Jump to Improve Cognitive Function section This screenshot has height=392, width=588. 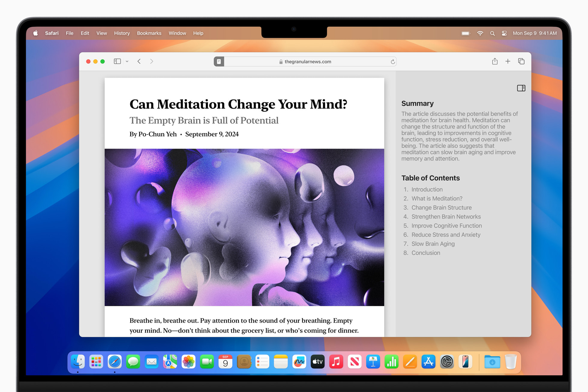(x=446, y=225)
